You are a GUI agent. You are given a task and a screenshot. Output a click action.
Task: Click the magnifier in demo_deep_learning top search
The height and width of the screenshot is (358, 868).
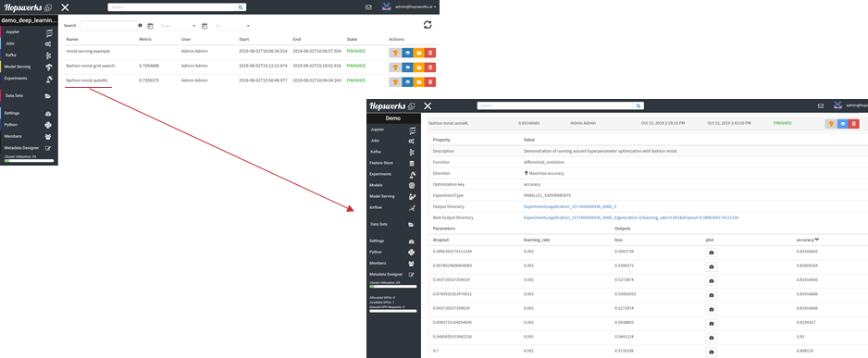[x=241, y=7]
